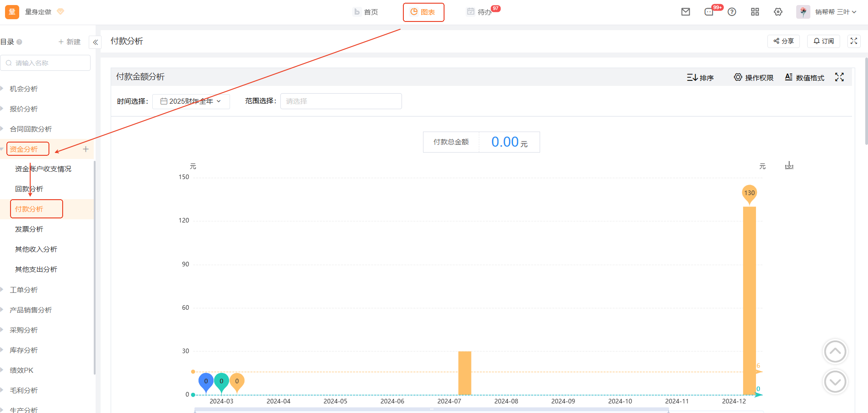The image size is (868, 413).
Task: Open the settings gear icon
Action: (778, 12)
